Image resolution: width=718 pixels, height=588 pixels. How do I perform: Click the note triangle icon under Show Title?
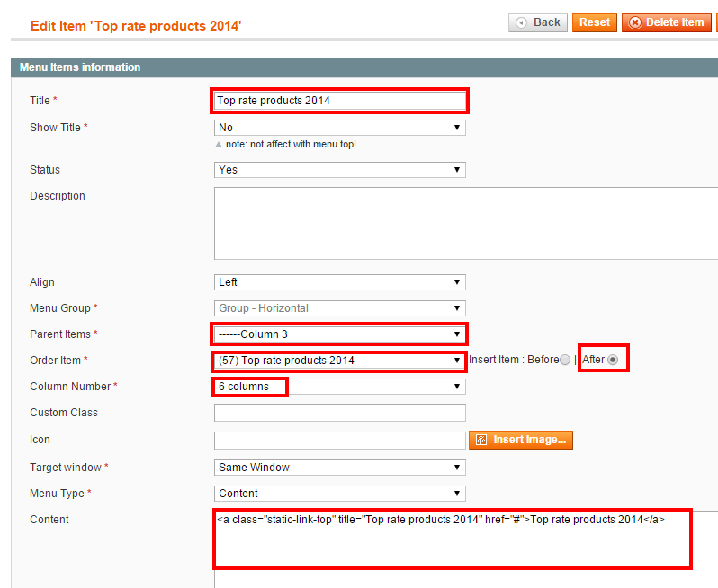(x=219, y=144)
